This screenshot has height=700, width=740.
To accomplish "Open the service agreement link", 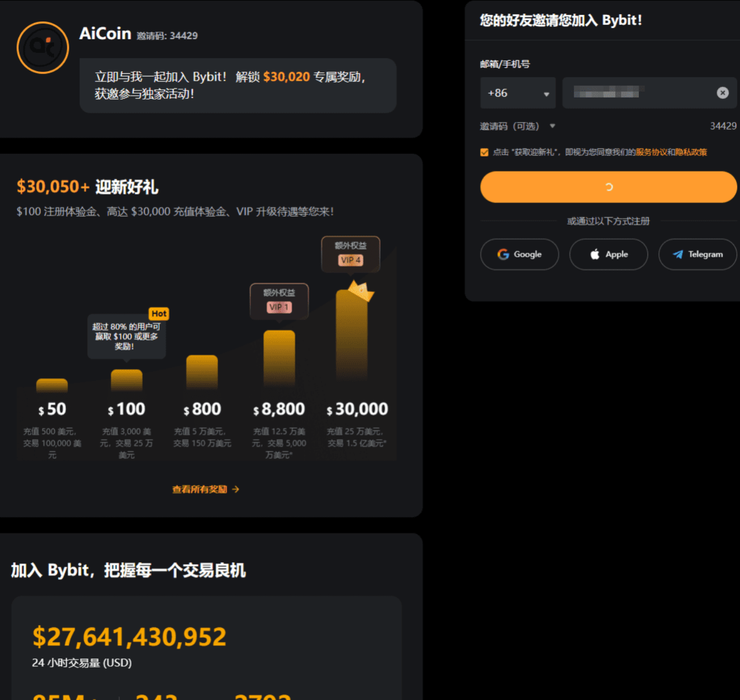I will point(651,152).
